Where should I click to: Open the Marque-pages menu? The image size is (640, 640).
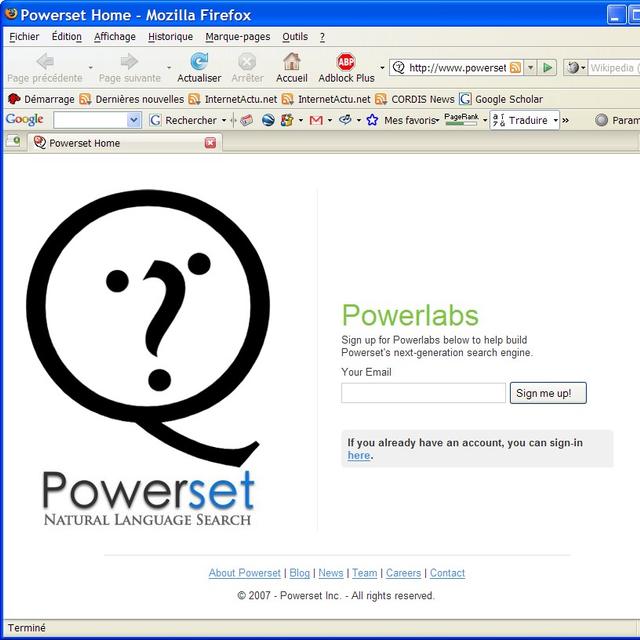[238, 37]
